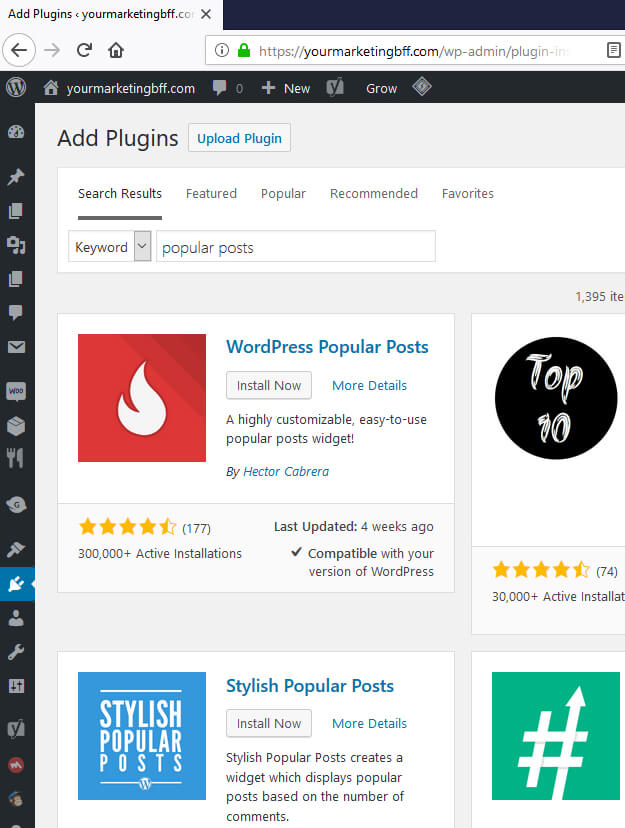Open Products box icon in sidebar
The width and height of the screenshot is (625, 828).
pyautogui.click(x=16, y=426)
